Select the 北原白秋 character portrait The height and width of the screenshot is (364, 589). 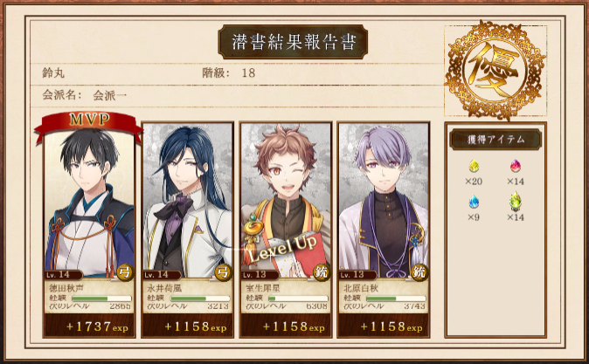(384, 201)
